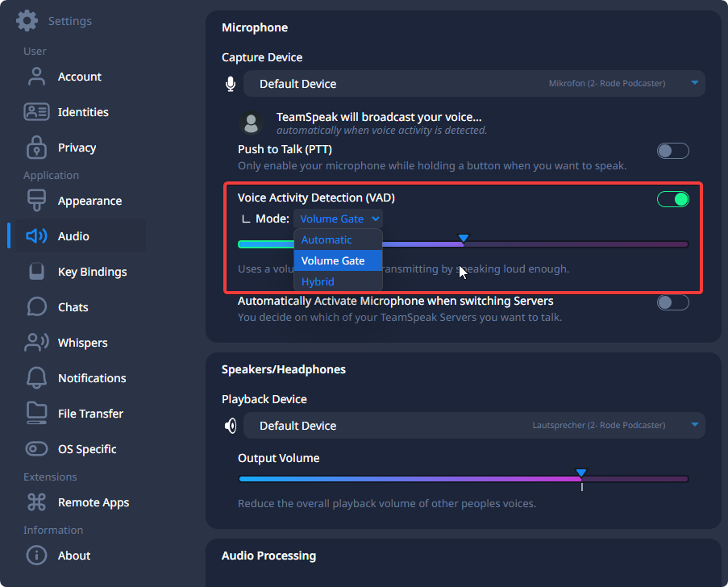Open Identities via its ID card icon
The image size is (728, 587).
pos(36,112)
